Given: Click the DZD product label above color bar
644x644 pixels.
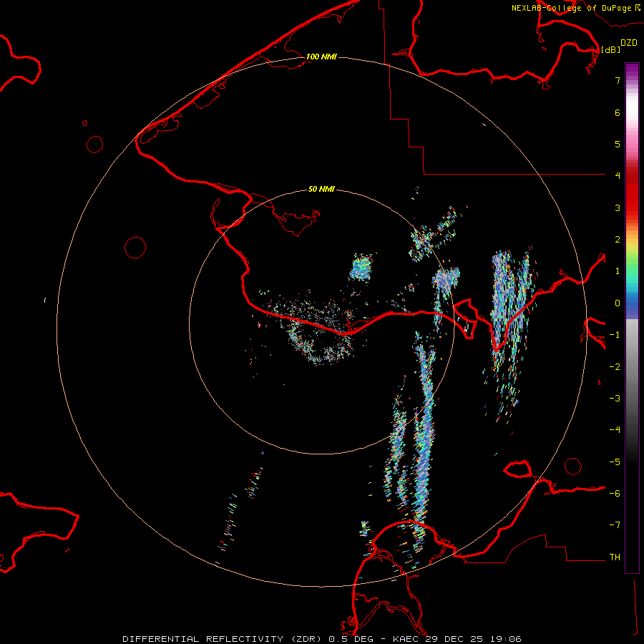Looking at the screenshot, I should click(629, 43).
